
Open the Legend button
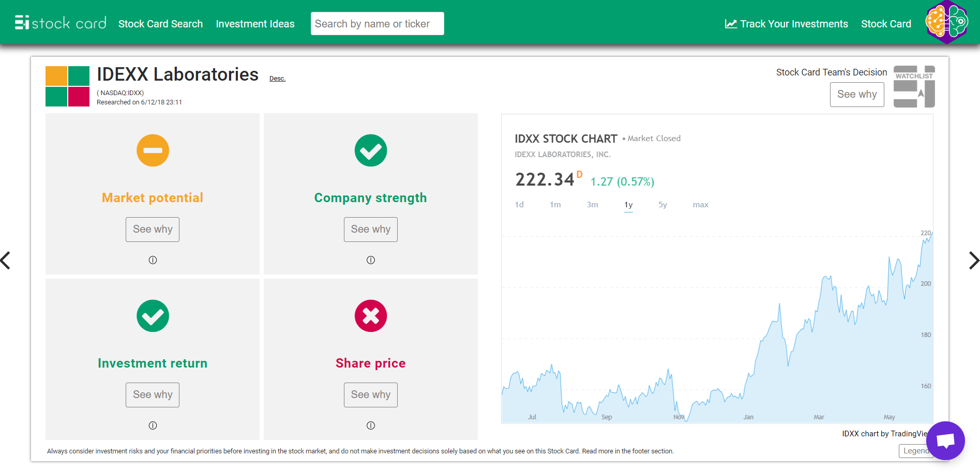tap(916, 451)
